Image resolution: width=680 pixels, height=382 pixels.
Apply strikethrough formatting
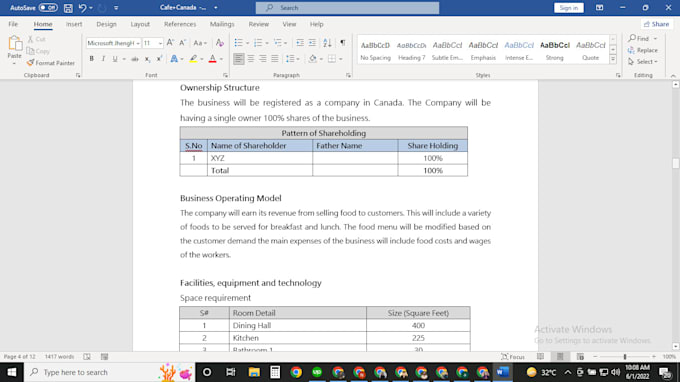click(x=135, y=59)
